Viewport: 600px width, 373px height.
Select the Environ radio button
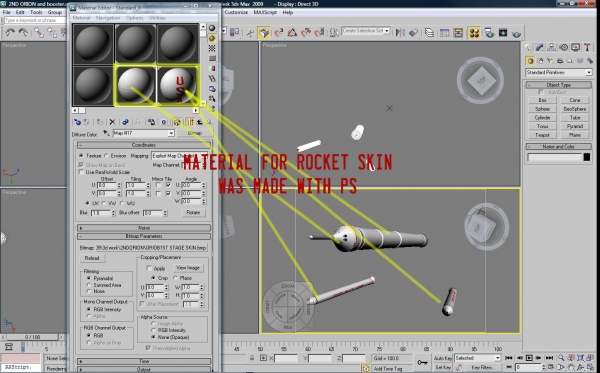pos(106,156)
